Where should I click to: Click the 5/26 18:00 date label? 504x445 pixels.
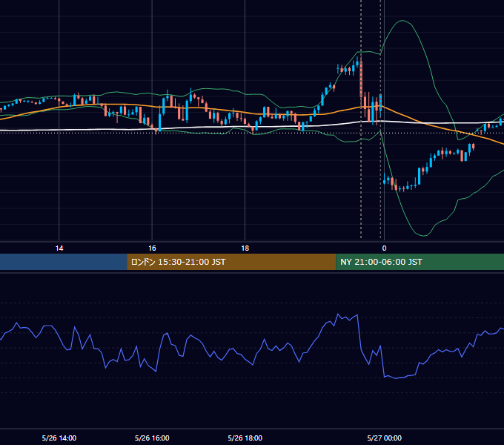pos(245,438)
